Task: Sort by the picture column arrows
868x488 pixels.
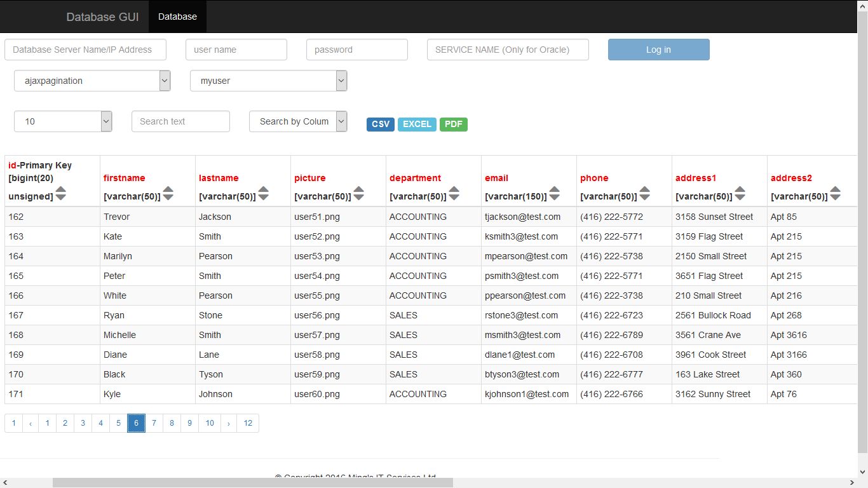Action: (x=358, y=194)
